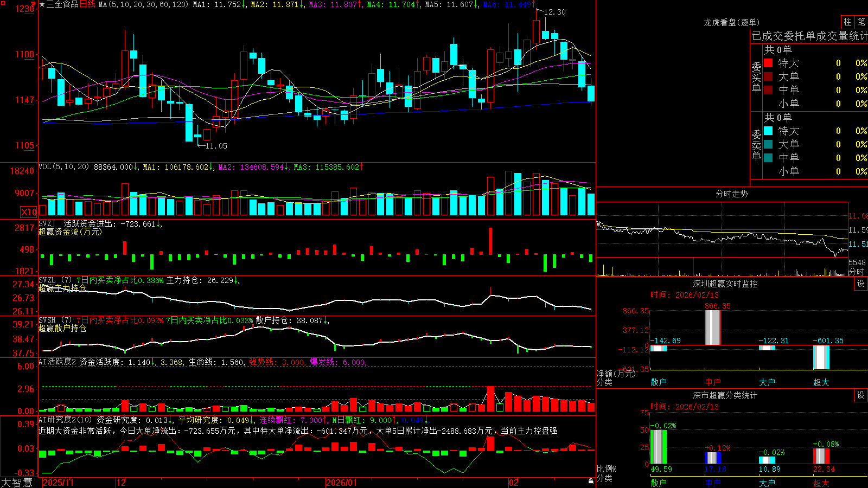Select 超大 category in 深圳超赢实时监控
Viewport: 868px width, 488px height.
point(821,382)
